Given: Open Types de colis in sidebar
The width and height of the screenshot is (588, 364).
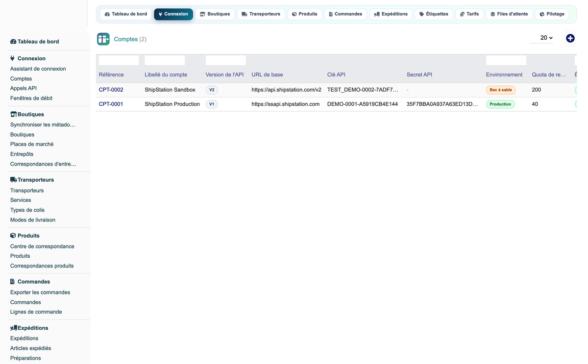Looking at the screenshot, I should [x=27, y=210].
